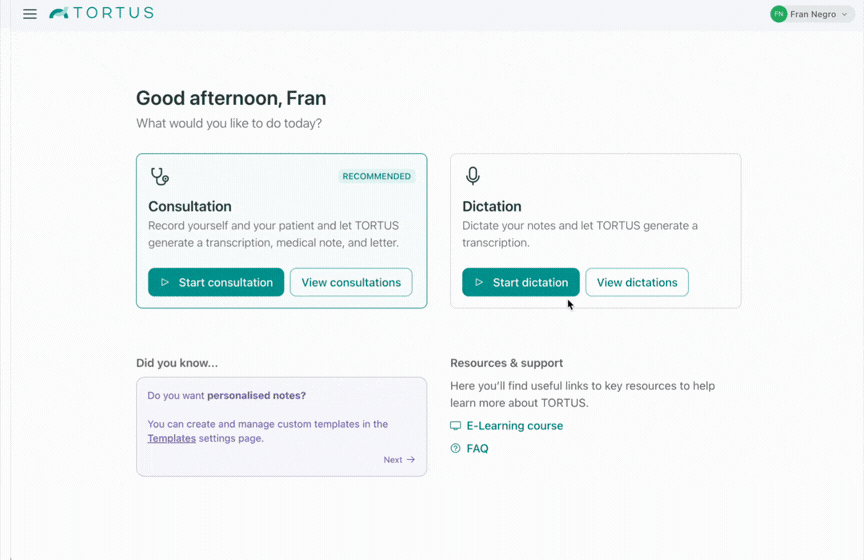Open the FAQ link

tap(477, 449)
